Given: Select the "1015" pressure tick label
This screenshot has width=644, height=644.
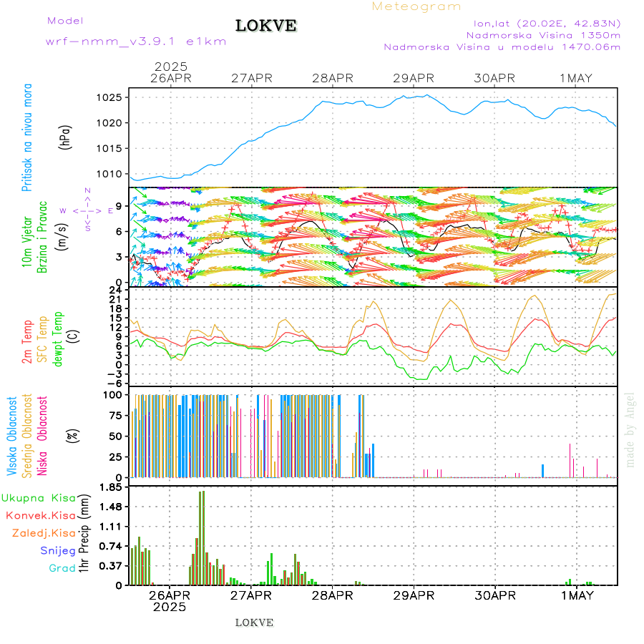Looking at the screenshot, I should pyautogui.click(x=109, y=149).
